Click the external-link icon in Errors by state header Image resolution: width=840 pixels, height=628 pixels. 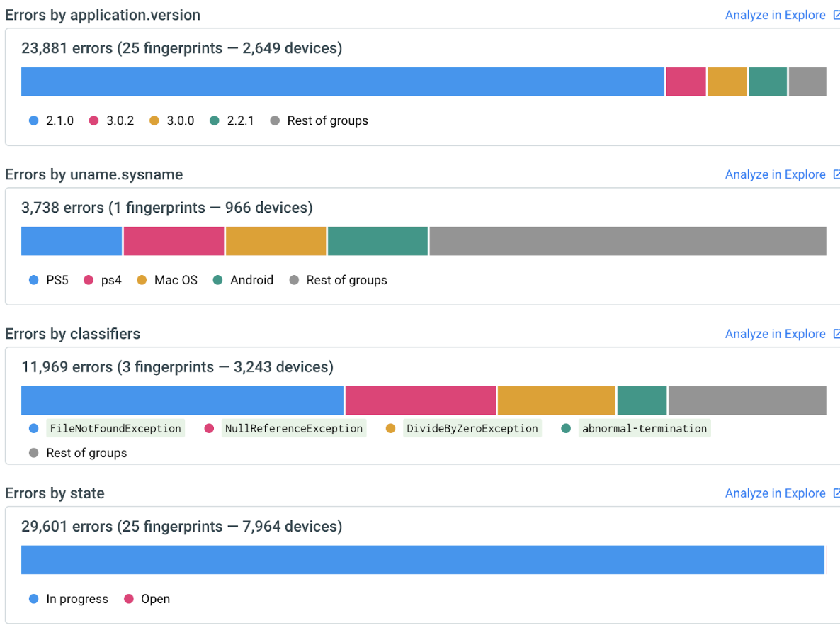(x=836, y=494)
